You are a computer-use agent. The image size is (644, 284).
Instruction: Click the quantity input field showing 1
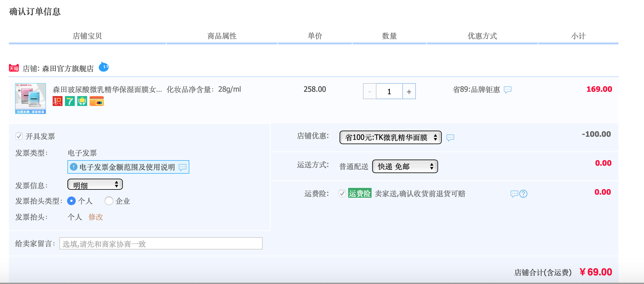(389, 91)
